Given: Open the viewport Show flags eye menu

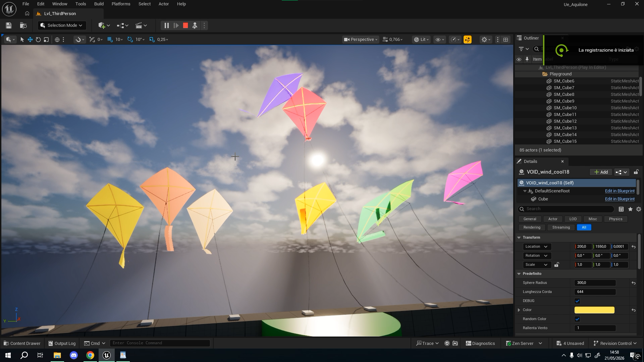Looking at the screenshot, I should point(440,40).
